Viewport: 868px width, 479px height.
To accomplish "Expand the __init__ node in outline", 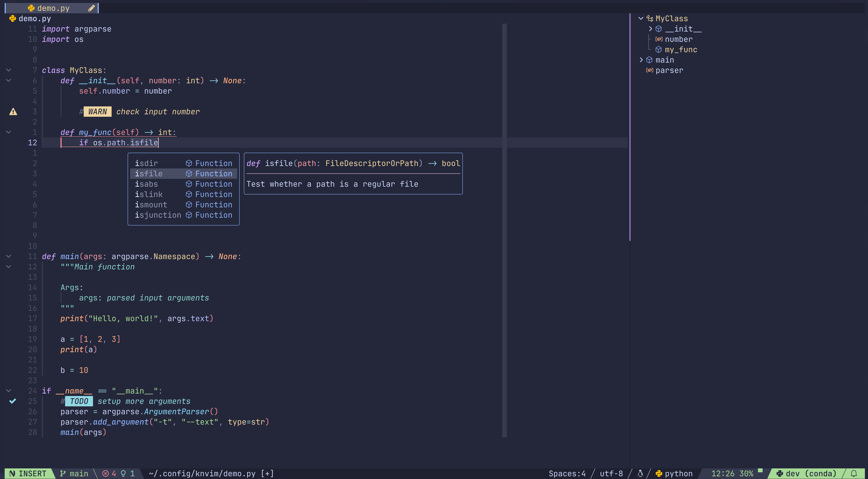I will [650, 29].
